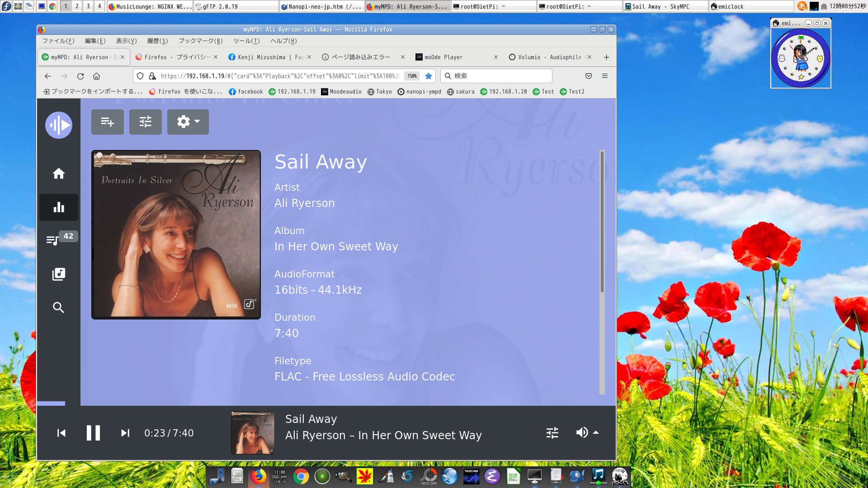Click the Moodeaudio bookmark
This screenshot has width=868, height=488.
(x=341, y=92)
